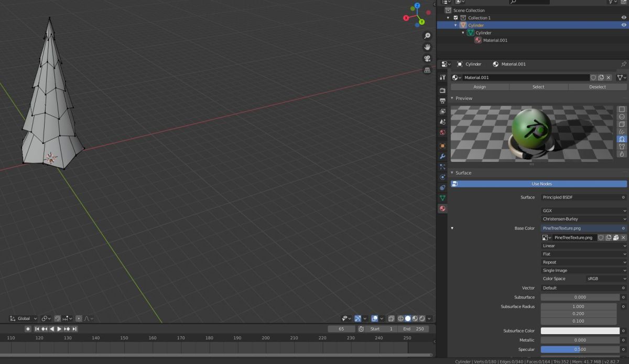Image resolution: width=629 pixels, height=364 pixels.
Task: Open the sRGB Color Space dropdown
Action: tap(606, 279)
